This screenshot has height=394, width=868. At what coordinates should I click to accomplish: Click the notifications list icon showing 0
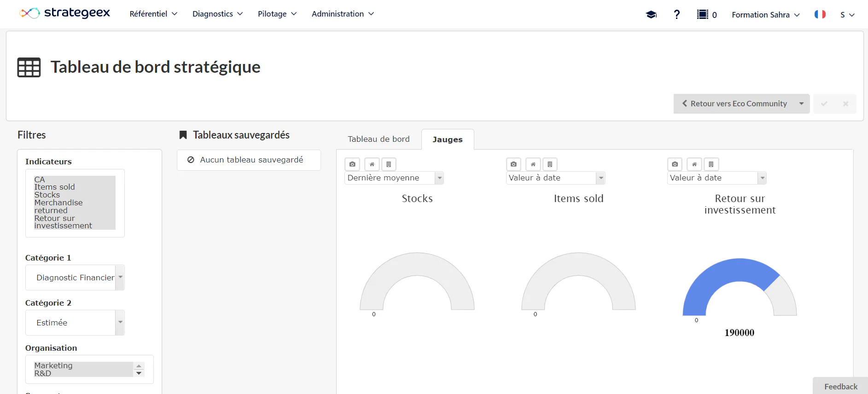[707, 14]
